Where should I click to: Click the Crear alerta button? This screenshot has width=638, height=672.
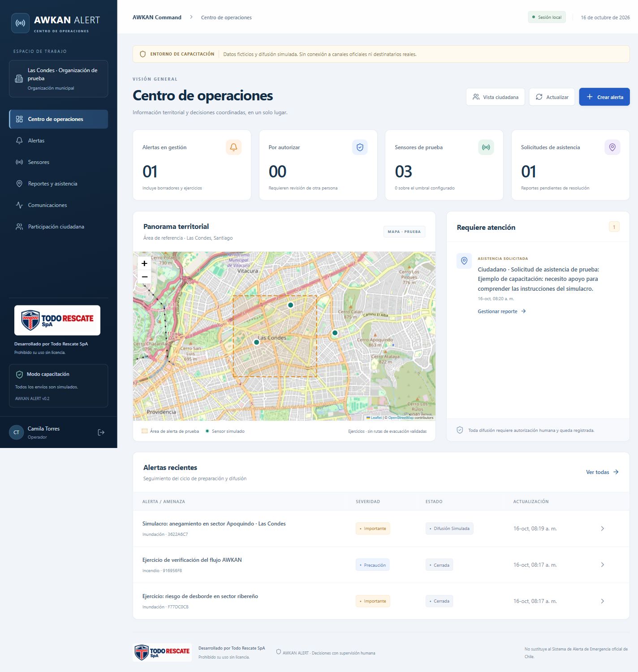tap(604, 97)
